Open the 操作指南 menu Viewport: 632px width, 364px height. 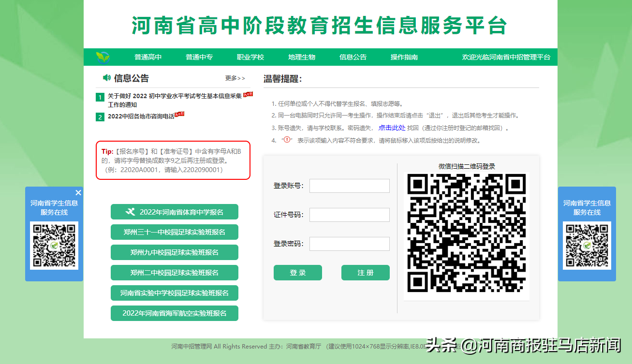click(x=404, y=57)
